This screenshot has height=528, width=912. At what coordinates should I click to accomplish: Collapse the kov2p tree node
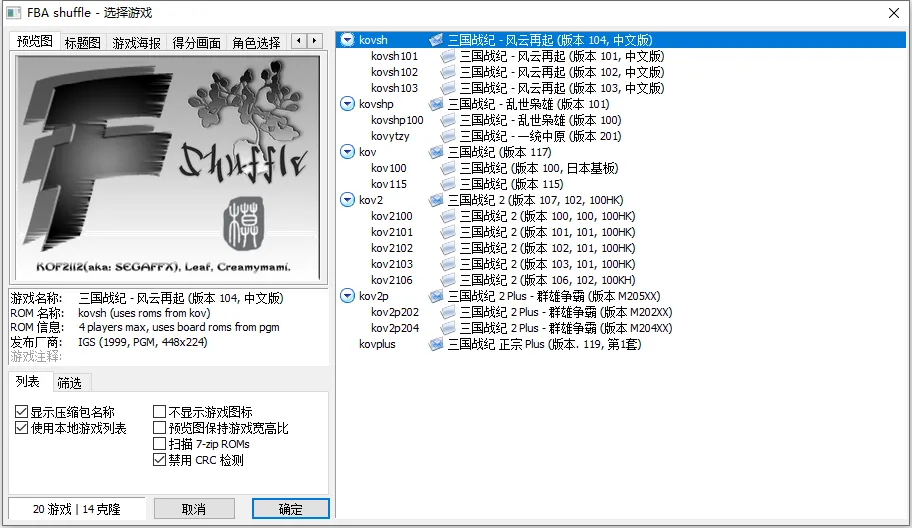point(347,296)
